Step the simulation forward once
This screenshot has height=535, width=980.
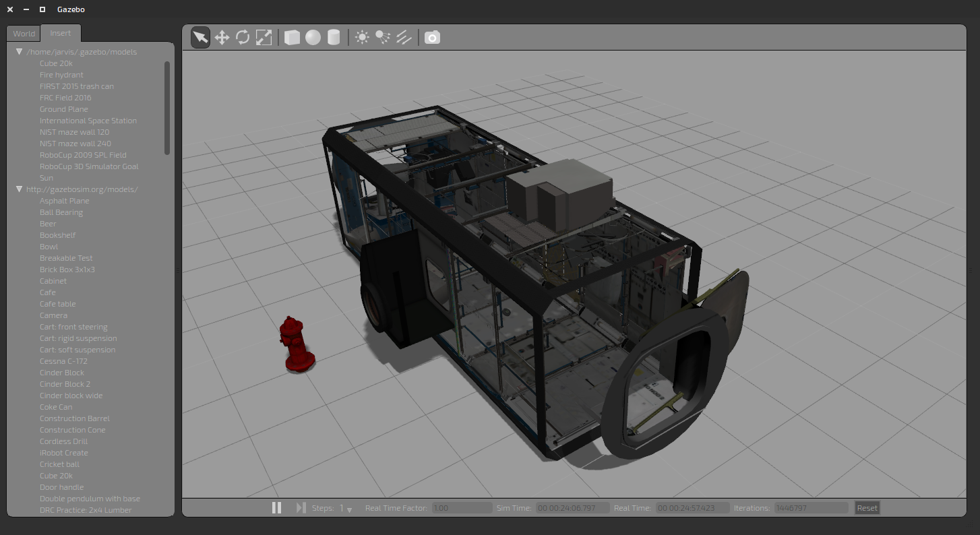pos(301,508)
